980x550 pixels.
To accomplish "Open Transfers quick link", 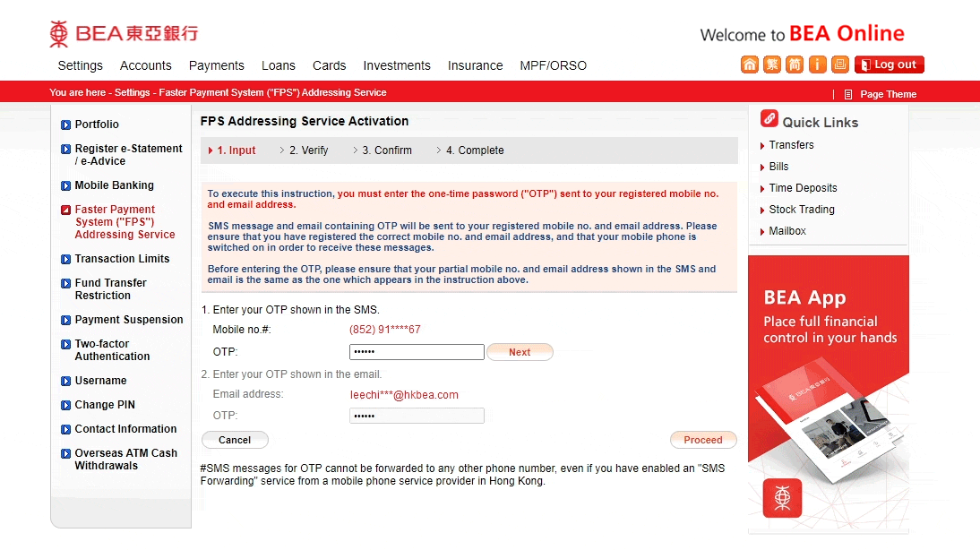I will [x=791, y=145].
